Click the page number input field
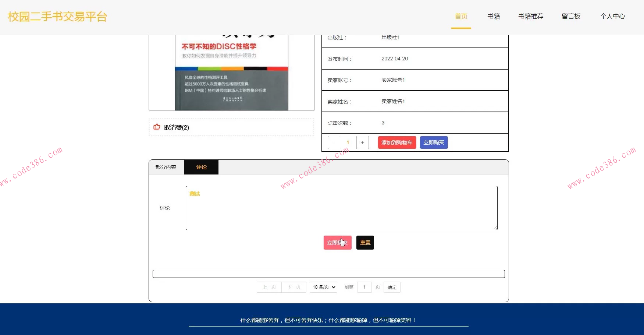Viewport: 644px width, 335px height. [364, 287]
